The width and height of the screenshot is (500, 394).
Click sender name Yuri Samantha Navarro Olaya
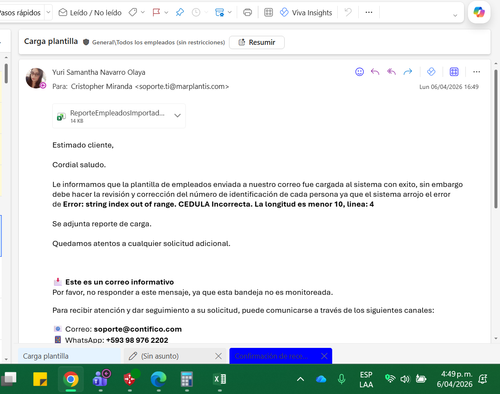click(99, 72)
